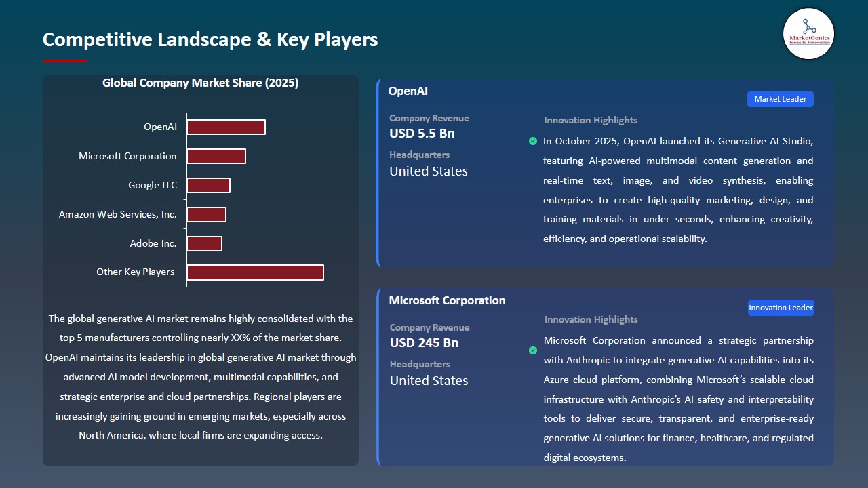868x488 pixels.
Task: Click the Other Key Players label
Action: pos(136,272)
